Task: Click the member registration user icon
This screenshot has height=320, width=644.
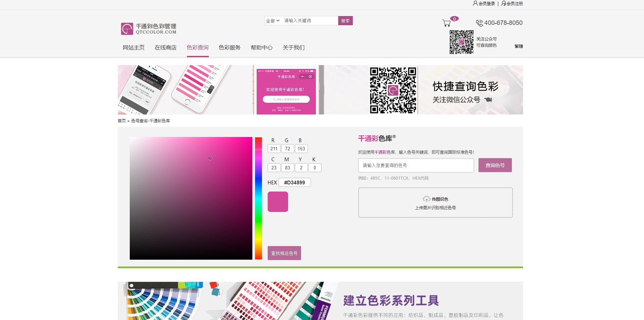Action: coord(503,3)
